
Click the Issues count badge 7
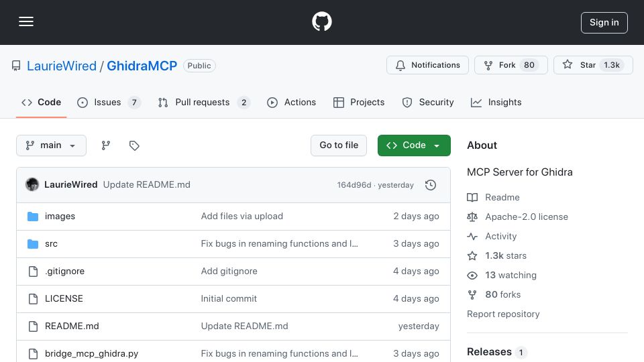(x=134, y=103)
